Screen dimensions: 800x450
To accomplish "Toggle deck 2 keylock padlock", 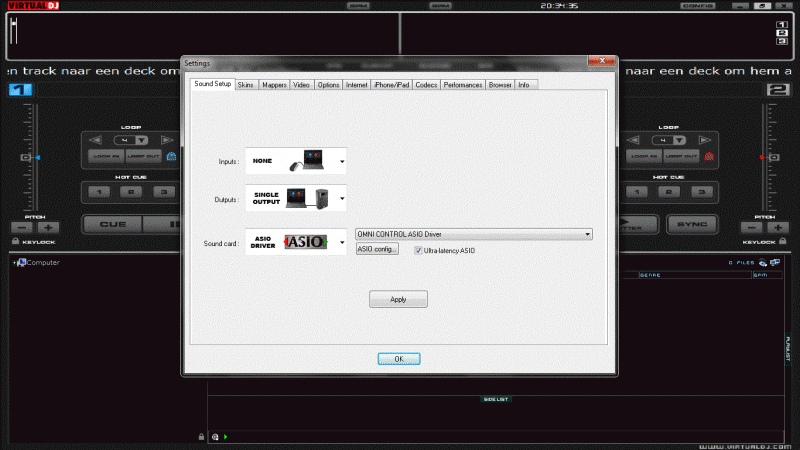I will pos(783,241).
